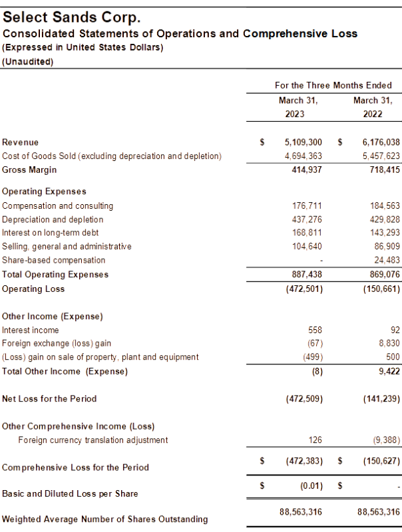402x532 pixels.
Task: Click depreciation value 429,828
Action: [385, 219]
